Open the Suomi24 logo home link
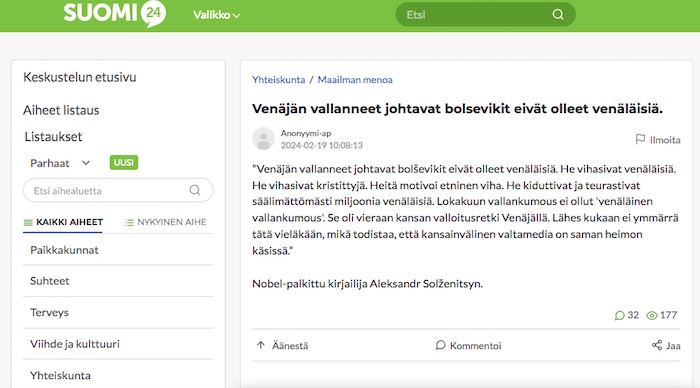The image size is (700, 388). (x=114, y=13)
